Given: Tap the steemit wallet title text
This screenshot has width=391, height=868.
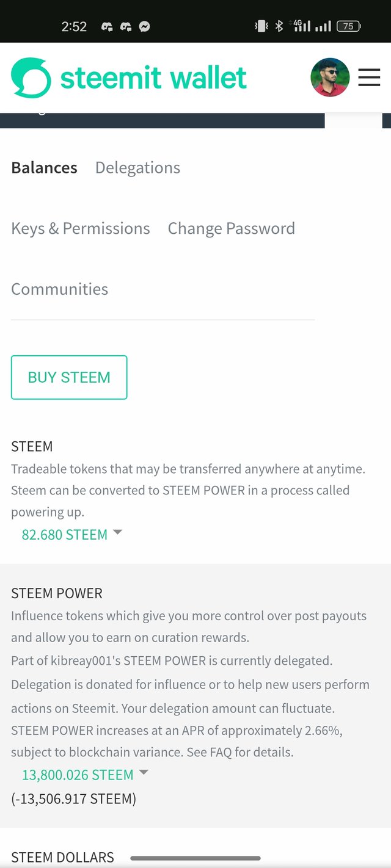Looking at the screenshot, I should pos(153,78).
